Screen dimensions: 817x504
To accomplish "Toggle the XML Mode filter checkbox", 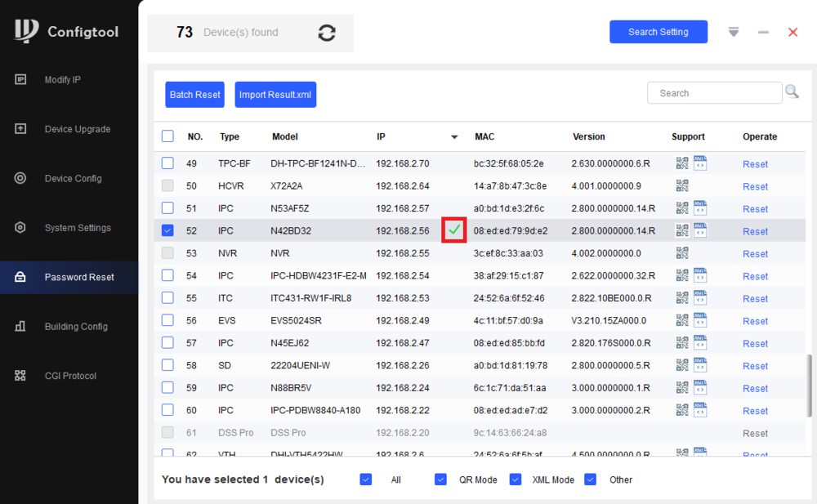I will pos(516,479).
